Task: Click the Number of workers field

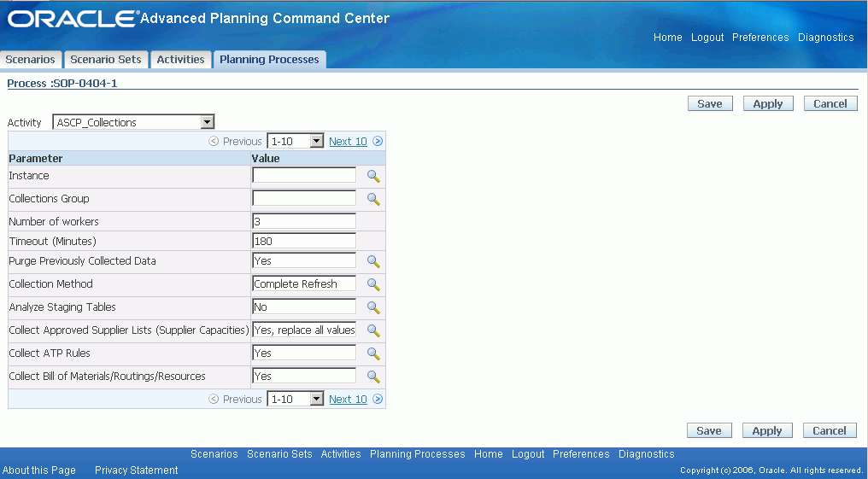Action: coord(304,221)
